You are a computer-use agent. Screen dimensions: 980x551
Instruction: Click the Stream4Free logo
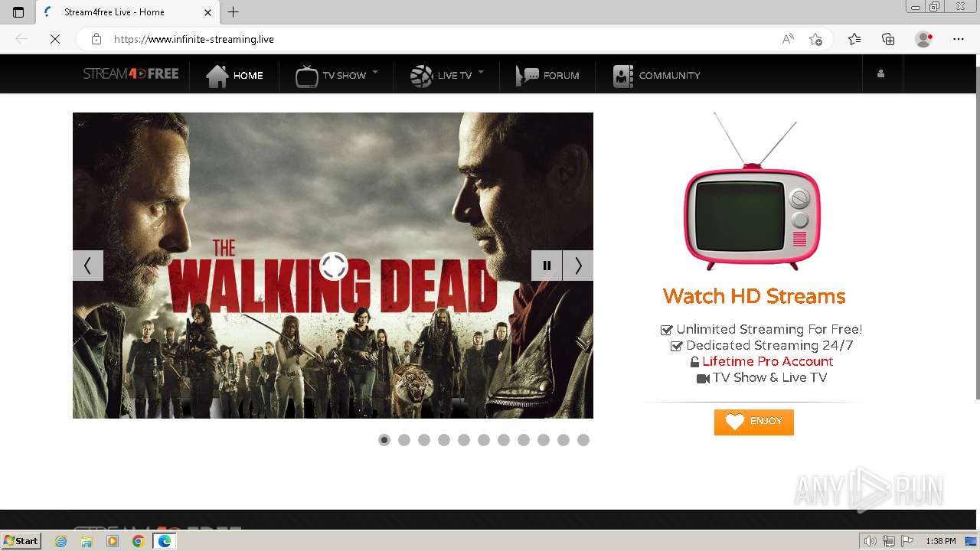click(x=131, y=74)
